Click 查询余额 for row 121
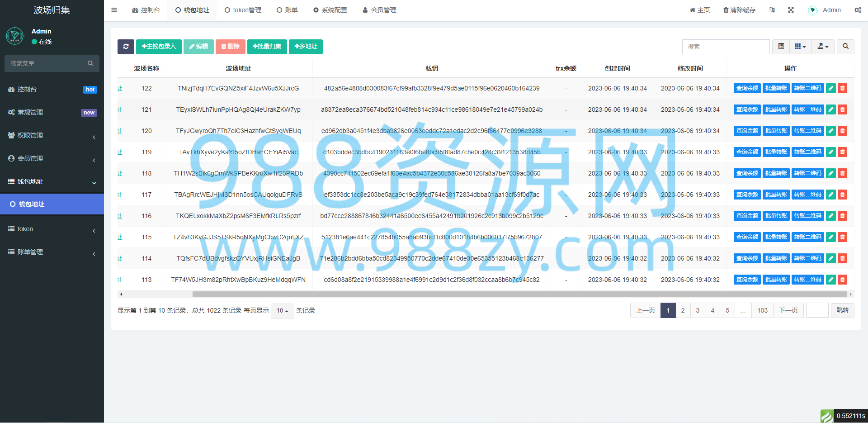Image resolution: width=868 pixels, height=423 pixels. pos(747,109)
